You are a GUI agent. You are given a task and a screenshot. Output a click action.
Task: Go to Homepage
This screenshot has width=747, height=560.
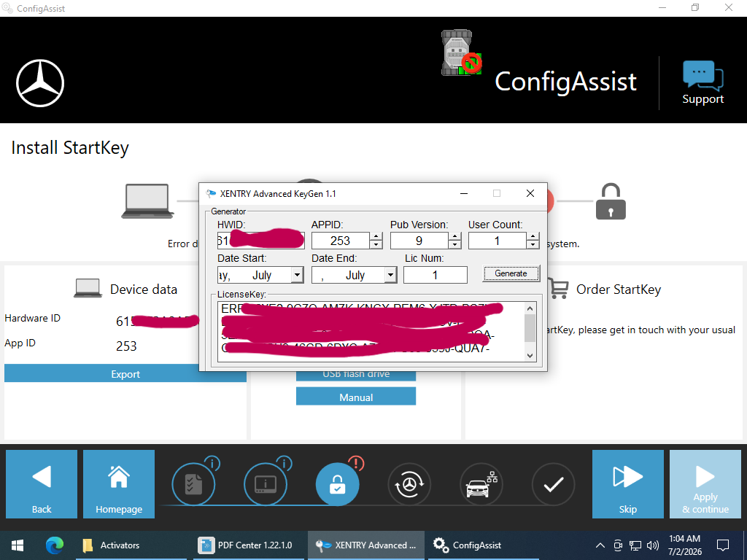119,484
